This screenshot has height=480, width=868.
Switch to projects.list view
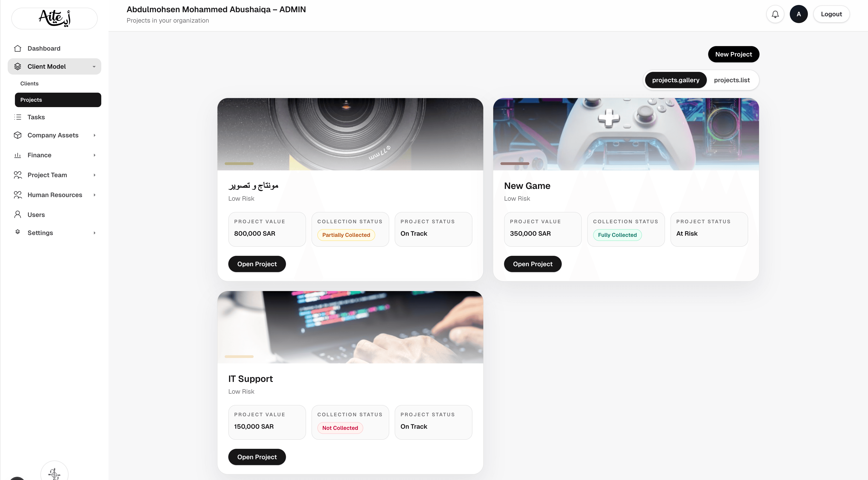tap(731, 80)
